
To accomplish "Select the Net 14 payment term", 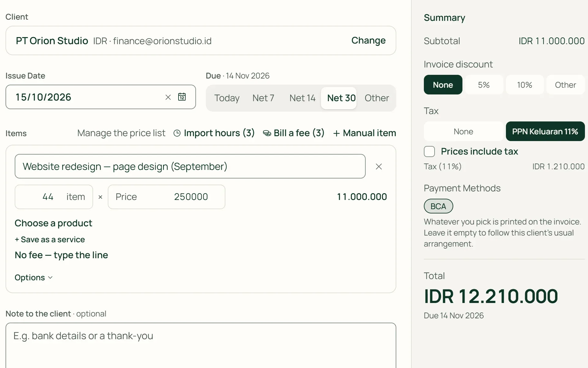I will pos(302,98).
